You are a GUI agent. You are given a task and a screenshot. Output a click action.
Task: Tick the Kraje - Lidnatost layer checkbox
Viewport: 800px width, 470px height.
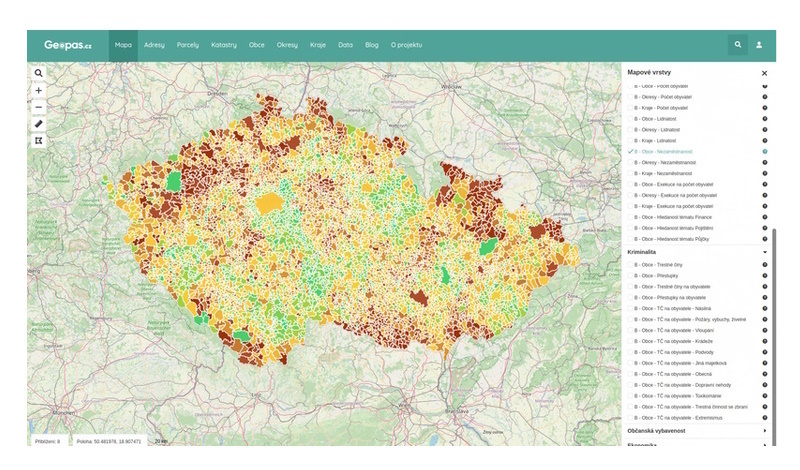pos(632,141)
